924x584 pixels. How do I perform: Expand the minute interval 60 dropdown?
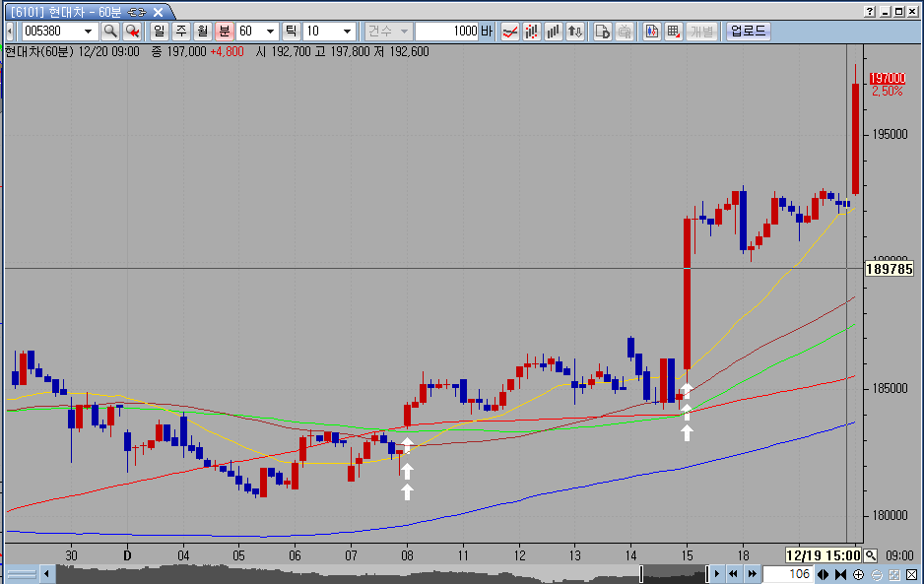(x=270, y=31)
